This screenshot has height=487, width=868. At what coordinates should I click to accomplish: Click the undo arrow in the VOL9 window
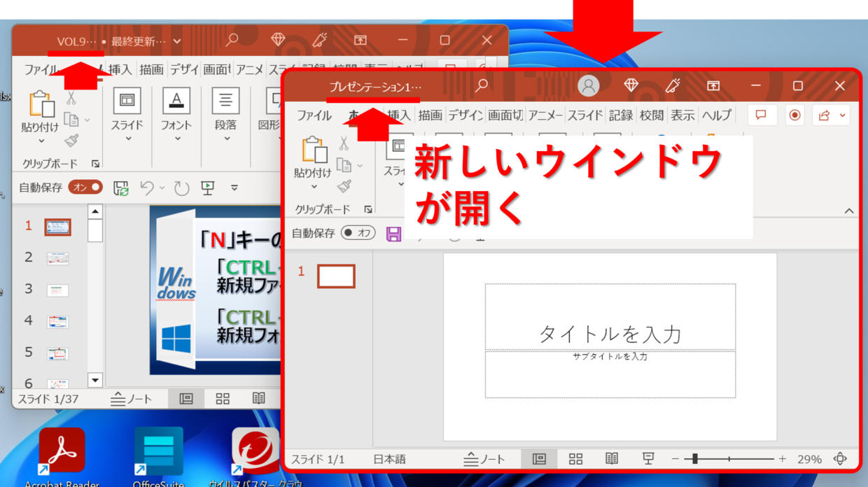(x=147, y=188)
